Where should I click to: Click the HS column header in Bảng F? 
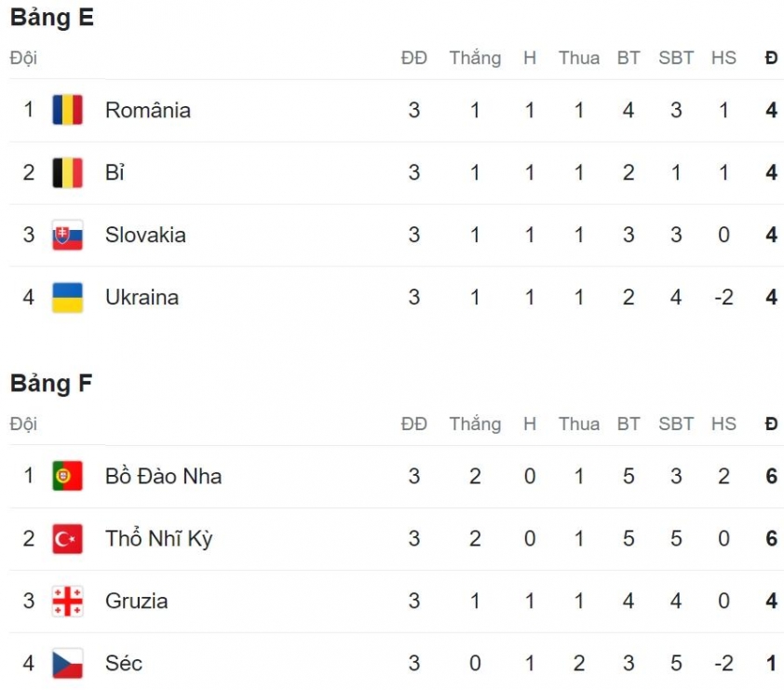pyautogui.click(x=723, y=424)
